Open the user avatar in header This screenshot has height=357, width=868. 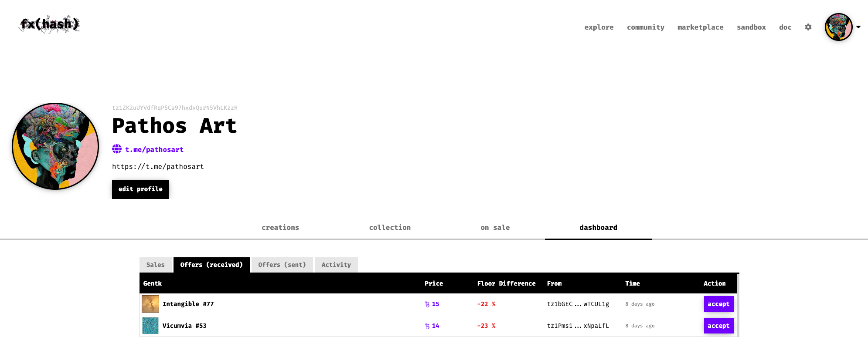[838, 27]
